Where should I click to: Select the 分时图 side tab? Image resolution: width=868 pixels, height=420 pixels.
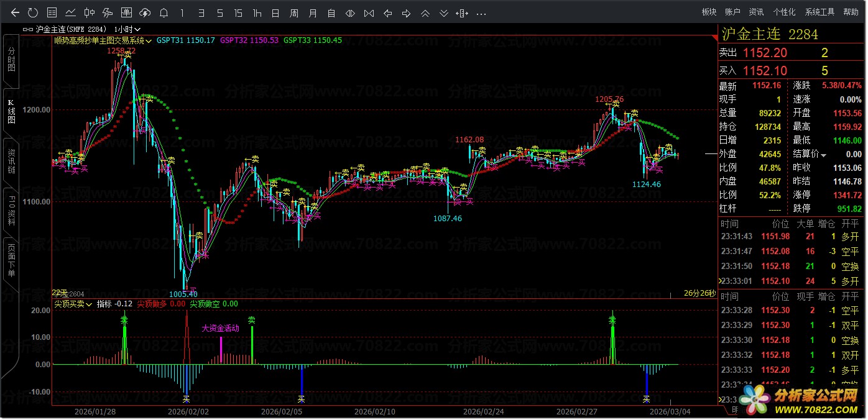[x=11, y=60]
